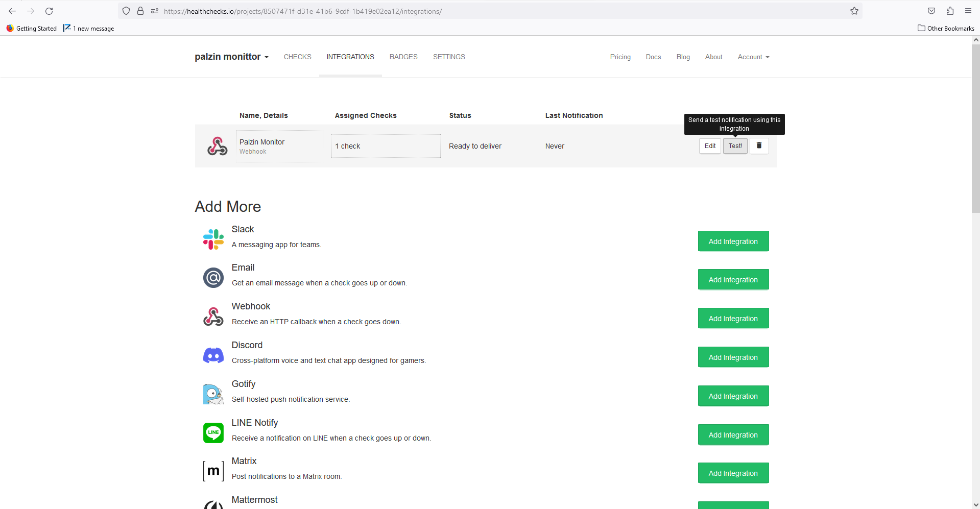
Task: Delete Palzin Monitor integration via trash icon
Action: point(759,146)
